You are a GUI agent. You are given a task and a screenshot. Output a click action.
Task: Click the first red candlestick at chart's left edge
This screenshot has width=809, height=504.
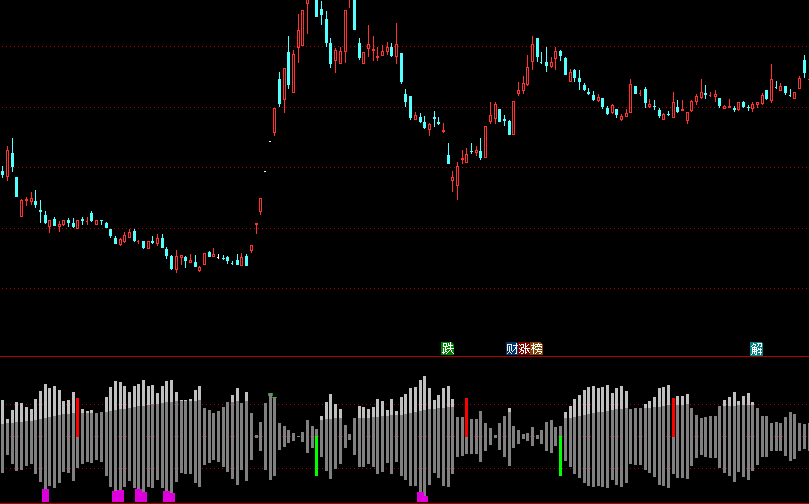tap(8, 160)
